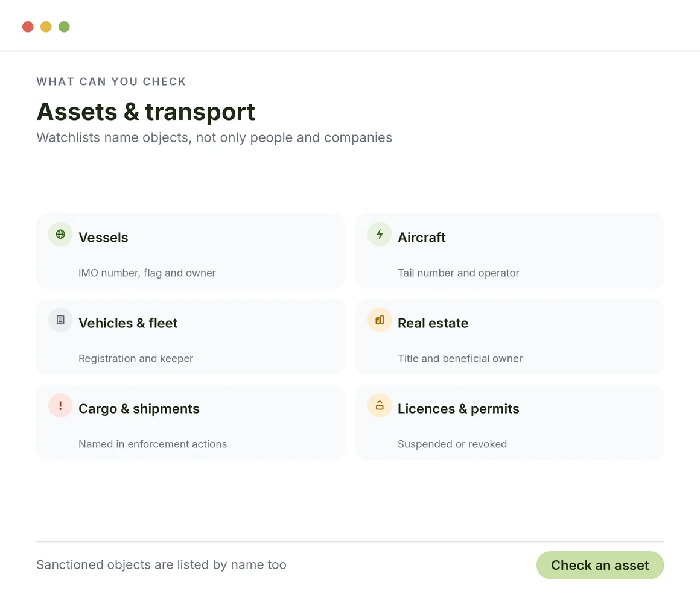Close the window with red button
Viewport: 700px width, 603px height.
(x=28, y=27)
